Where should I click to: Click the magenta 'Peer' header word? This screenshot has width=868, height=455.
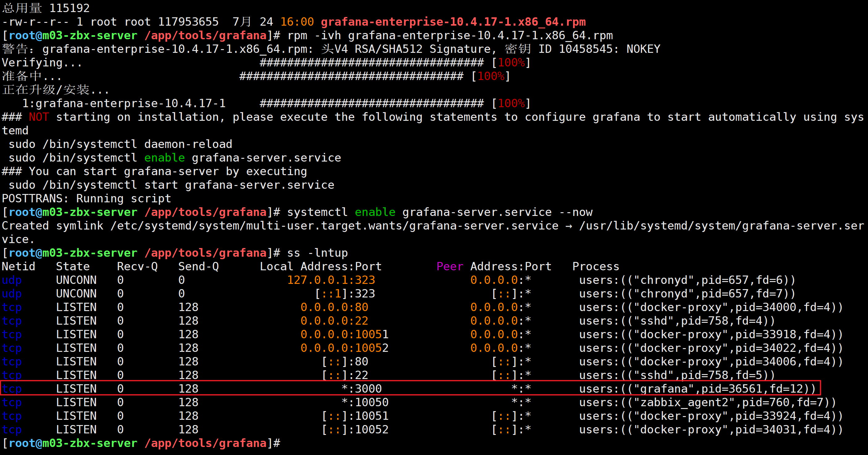450,267
